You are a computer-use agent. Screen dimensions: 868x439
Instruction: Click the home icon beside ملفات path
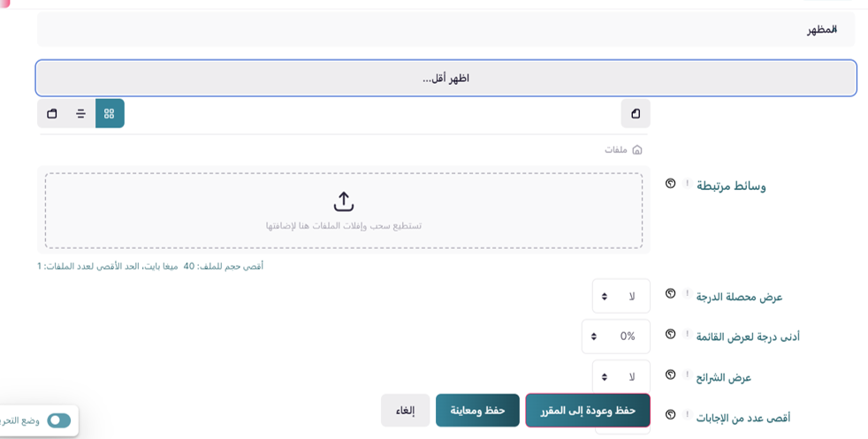[x=637, y=150]
